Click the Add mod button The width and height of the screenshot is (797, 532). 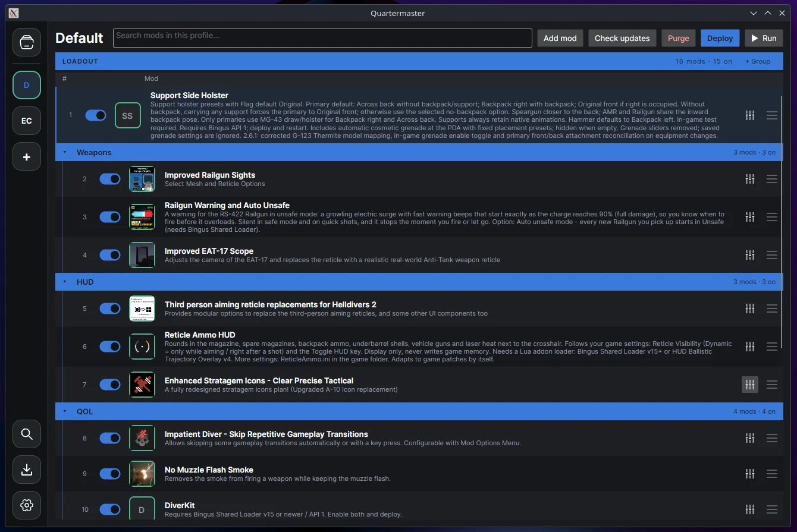(x=560, y=38)
